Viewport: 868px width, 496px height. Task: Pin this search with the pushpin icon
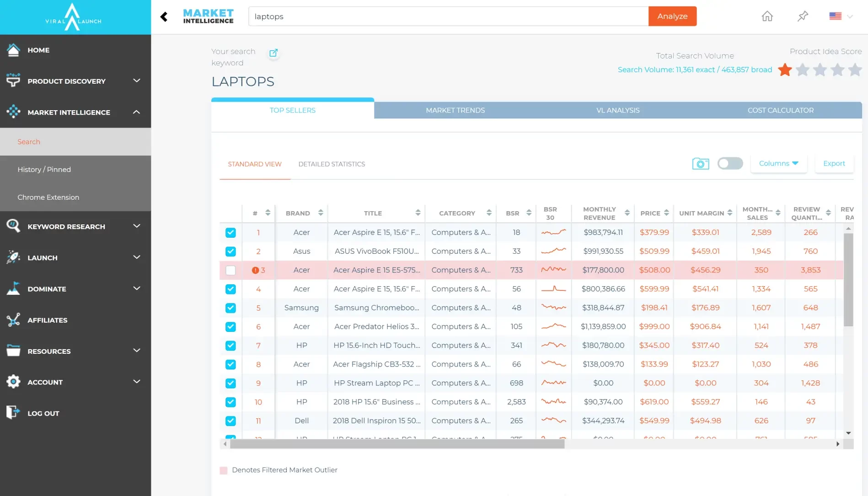tap(803, 16)
